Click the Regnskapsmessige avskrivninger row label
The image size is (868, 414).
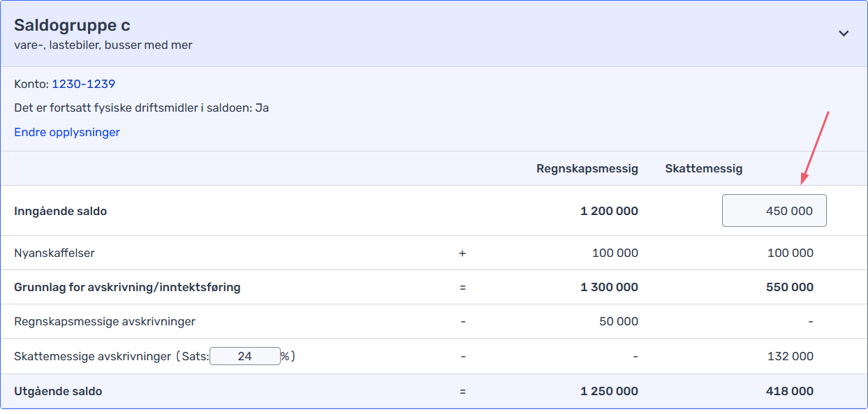point(105,321)
